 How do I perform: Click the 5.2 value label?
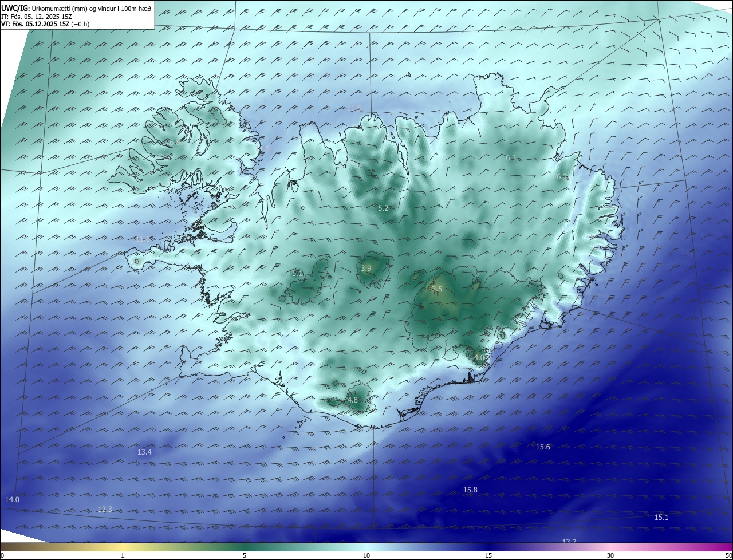(x=383, y=208)
